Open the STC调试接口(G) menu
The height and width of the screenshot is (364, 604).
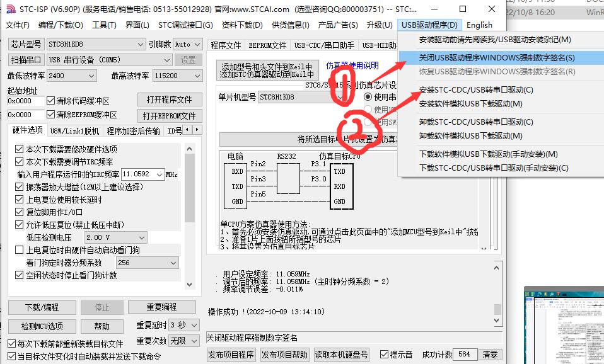(185, 25)
